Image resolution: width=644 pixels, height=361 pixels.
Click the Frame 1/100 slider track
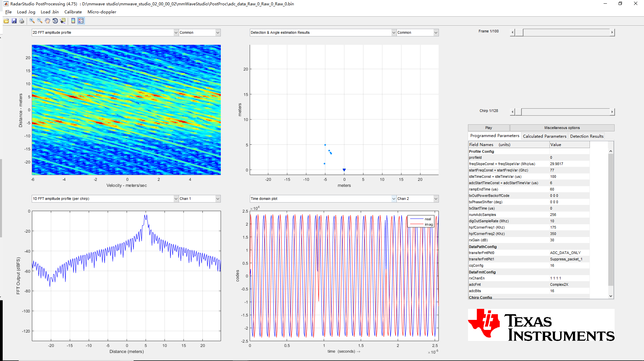(568, 32)
